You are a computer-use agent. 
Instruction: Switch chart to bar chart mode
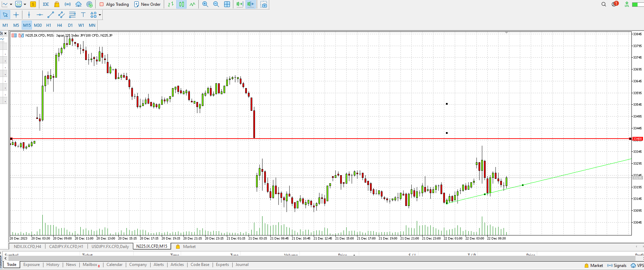click(x=171, y=4)
